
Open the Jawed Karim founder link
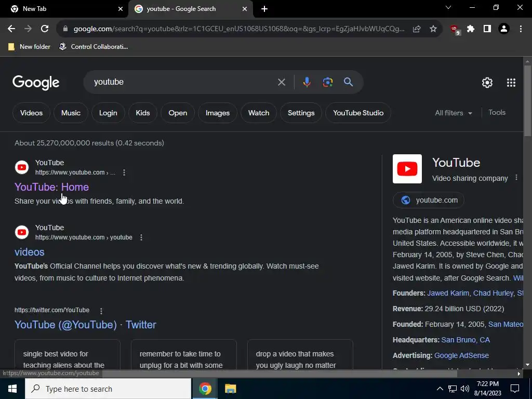click(x=448, y=293)
